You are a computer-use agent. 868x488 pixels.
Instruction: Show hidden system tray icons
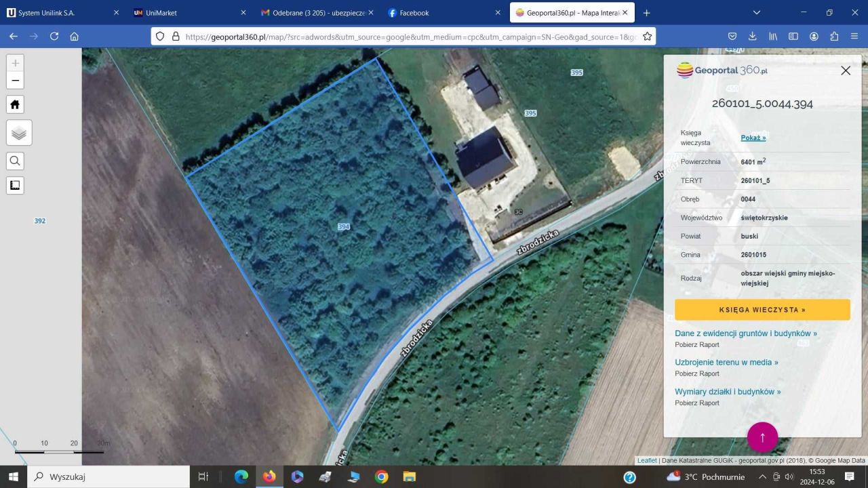click(x=762, y=477)
